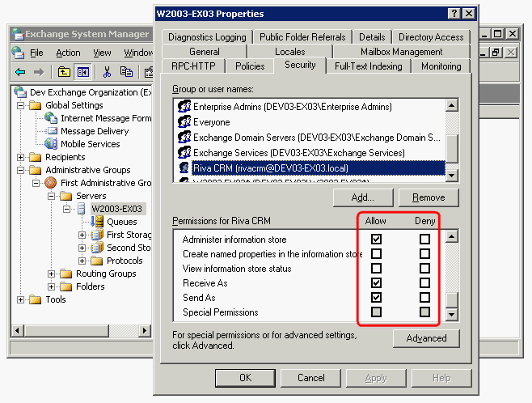Click the Add... button
The height and width of the screenshot is (403, 532).
pyautogui.click(x=363, y=197)
